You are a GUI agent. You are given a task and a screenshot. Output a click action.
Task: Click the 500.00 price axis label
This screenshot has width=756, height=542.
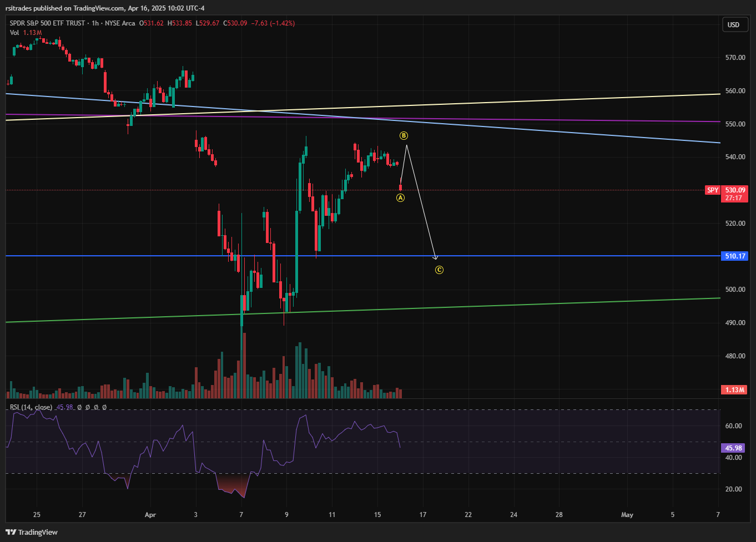pyautogui.click(x=735, y=290)
